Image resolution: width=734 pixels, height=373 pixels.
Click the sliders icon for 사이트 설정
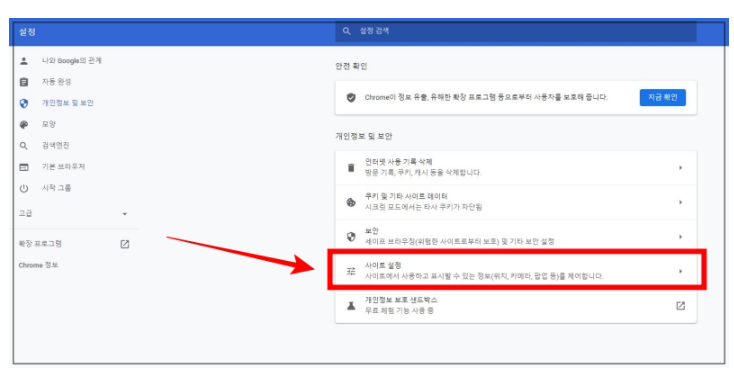click(351, 271)
